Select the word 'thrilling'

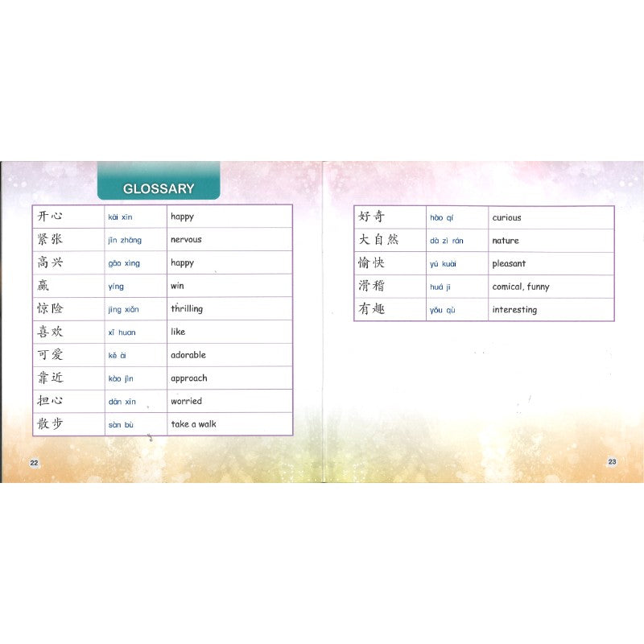pos(187,309)
